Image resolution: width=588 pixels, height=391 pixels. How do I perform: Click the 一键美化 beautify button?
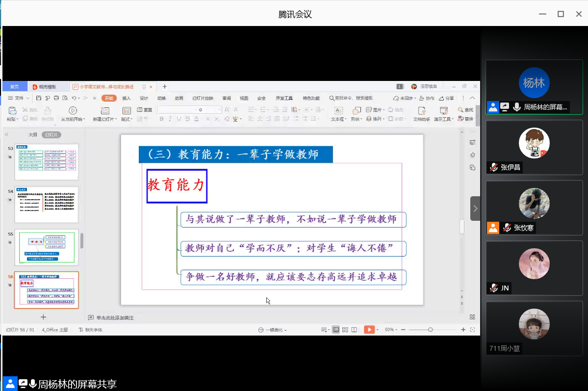coord(273,330)
